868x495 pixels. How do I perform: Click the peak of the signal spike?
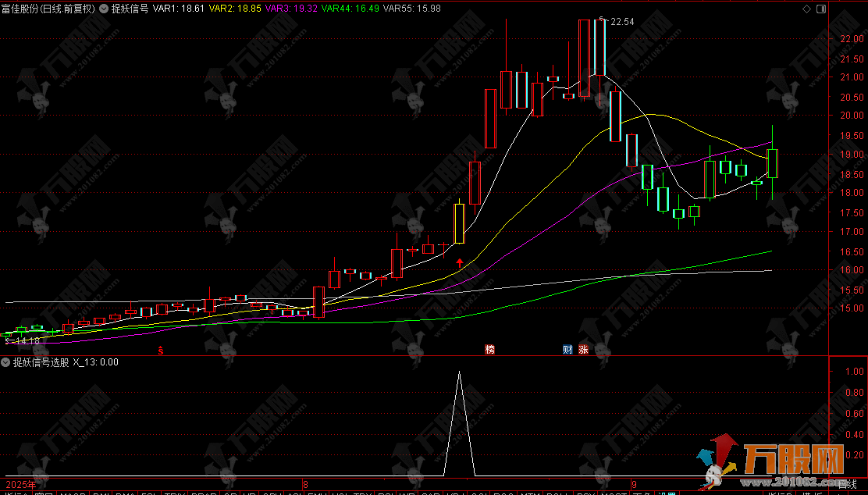pyautogui.click(x=459, y=372)
